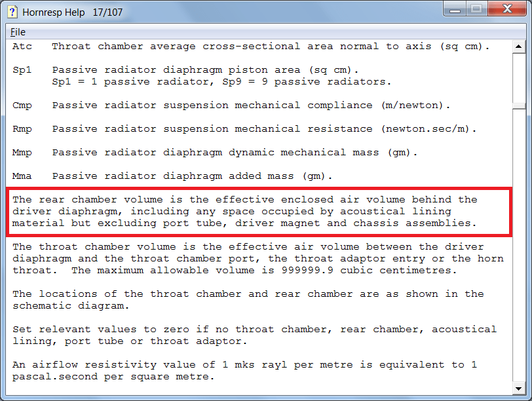The height and width of the screenshot is (401, 532).
Task: Click the Hornresp Help question-mark title icon
Action: coord(12,12)
